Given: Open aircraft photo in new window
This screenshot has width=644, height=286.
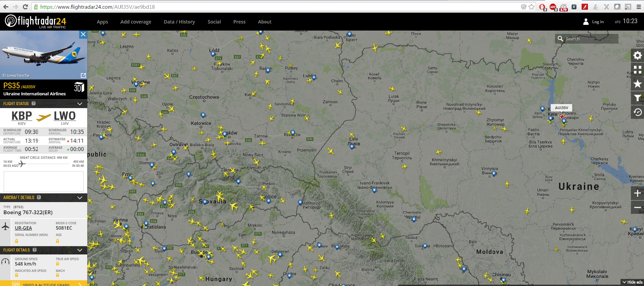Looking at the screenshot, I should pos(83,76).
